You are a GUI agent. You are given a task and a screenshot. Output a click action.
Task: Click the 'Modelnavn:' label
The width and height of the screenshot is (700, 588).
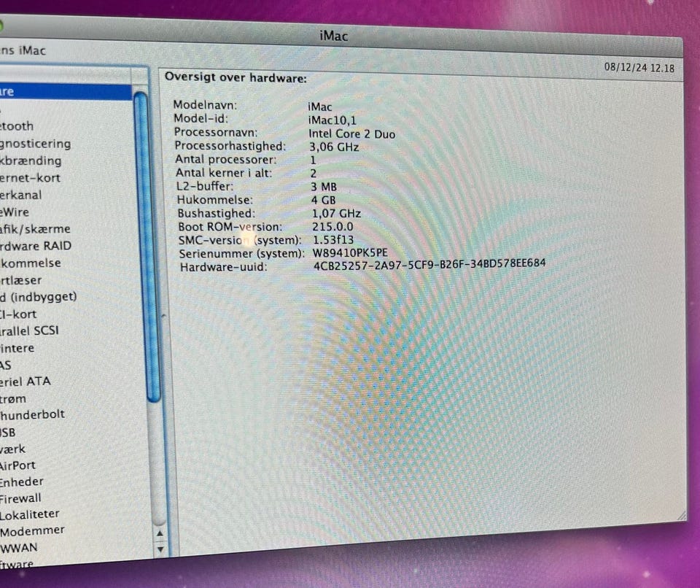point(205,105)
